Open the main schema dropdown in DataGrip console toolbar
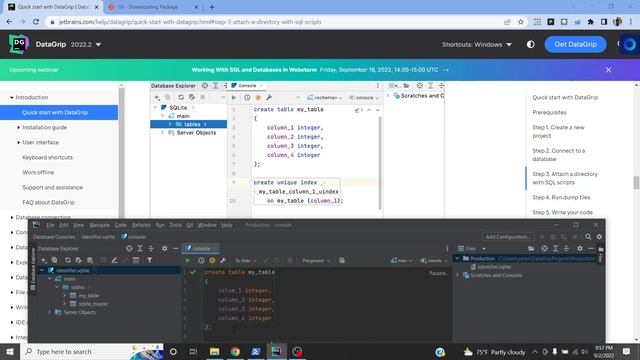The width and height of the screenshot is (640, 360). pyautogui.click(x=401, y=260)
